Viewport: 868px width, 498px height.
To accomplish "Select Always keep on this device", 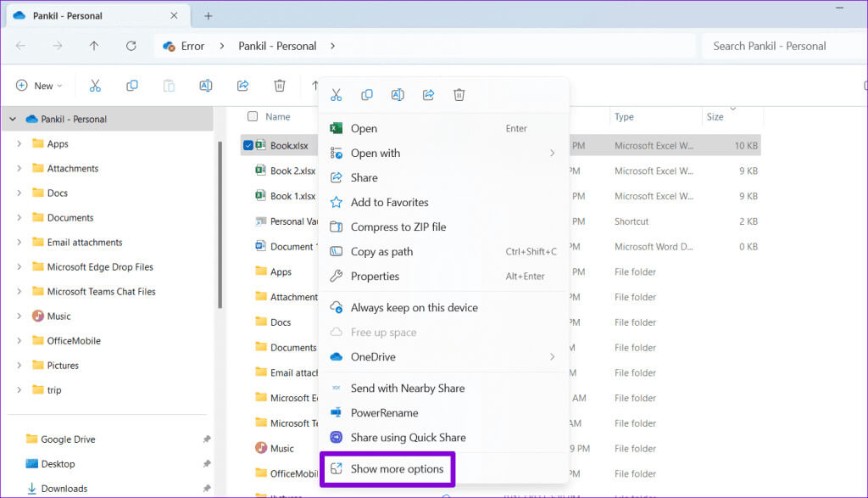I will pos(414,308).
